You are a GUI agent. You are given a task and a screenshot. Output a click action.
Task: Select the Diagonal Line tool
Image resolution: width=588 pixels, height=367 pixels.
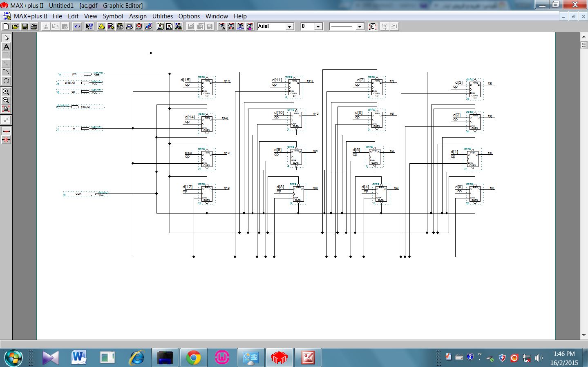6,64
